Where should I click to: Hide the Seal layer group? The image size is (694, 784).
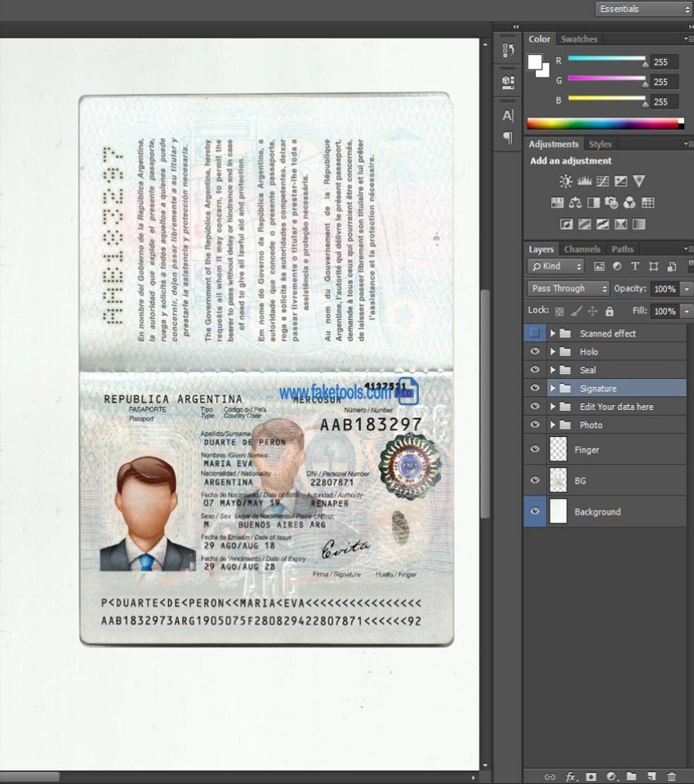(535, 369)
